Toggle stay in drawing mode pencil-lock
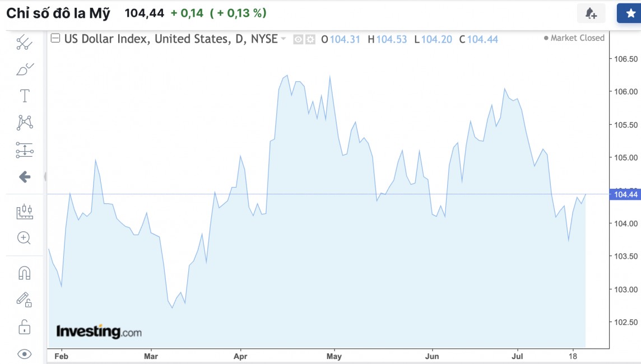The width and height of the screenshot is (641, 364). point(24,300)
